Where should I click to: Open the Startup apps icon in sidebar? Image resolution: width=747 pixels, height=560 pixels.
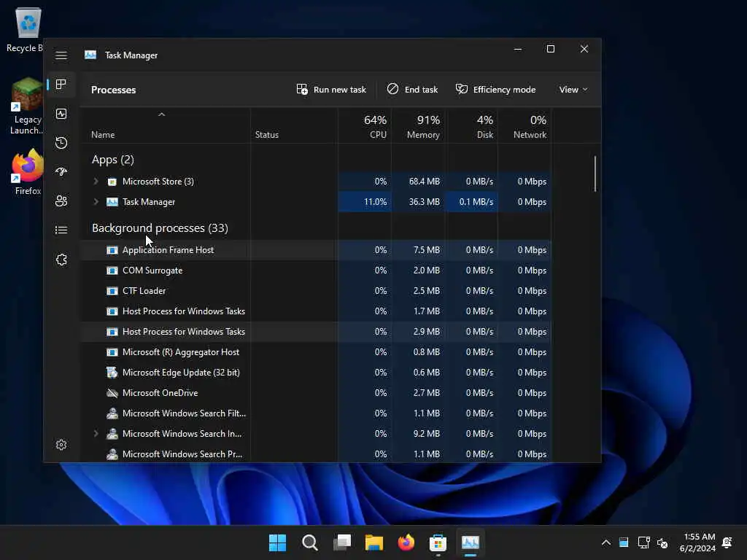pyautogui.click(x=61, y=172)
